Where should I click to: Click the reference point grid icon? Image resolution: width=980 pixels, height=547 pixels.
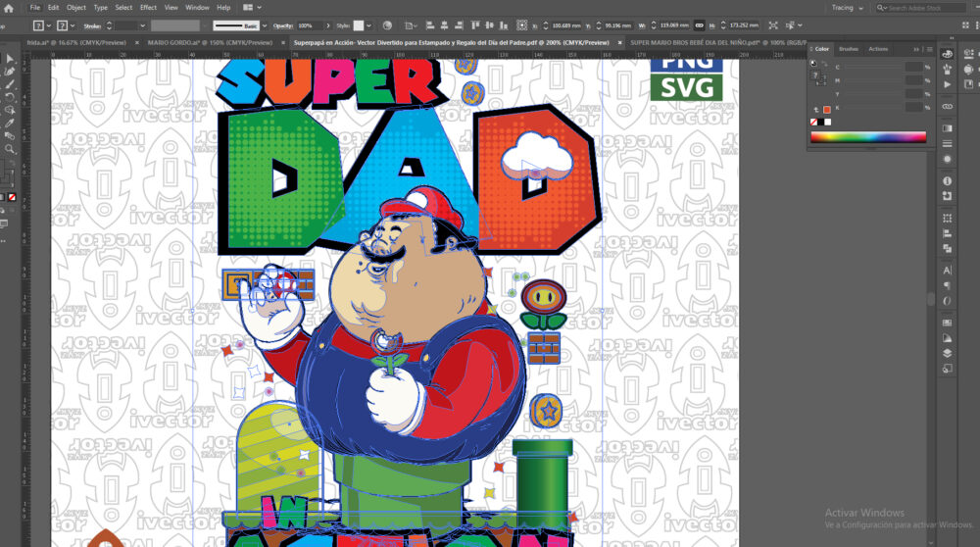522,25
